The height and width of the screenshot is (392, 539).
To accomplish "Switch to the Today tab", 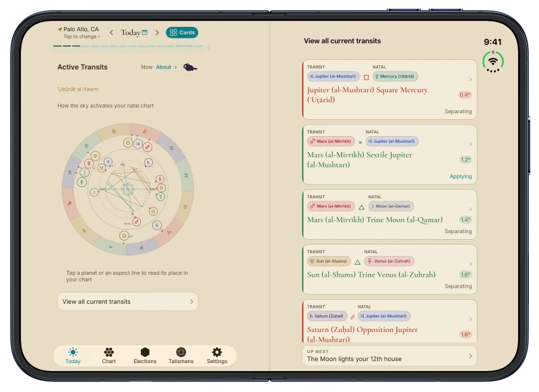I will 73,356.
